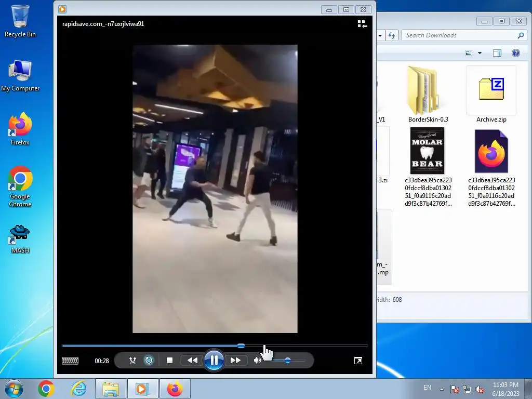Screen dimensions: 532x399
Task: Open Explorer help button
Action: point(516,53)
